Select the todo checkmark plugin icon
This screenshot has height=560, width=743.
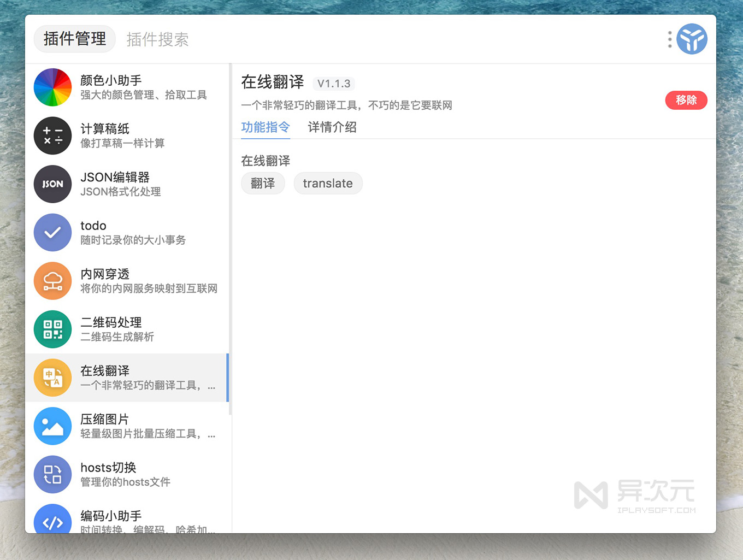pos(52,232)
